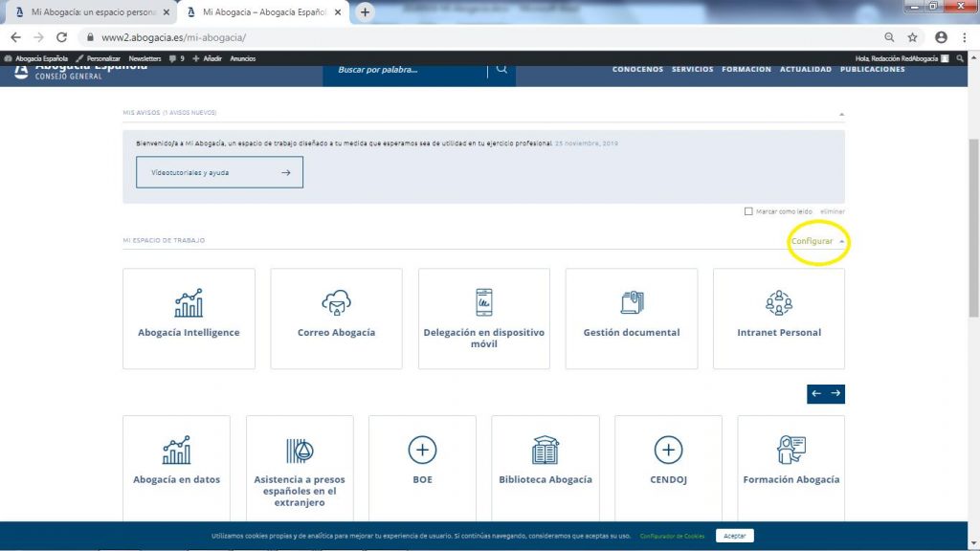
Task: Click Añadir in the admin bar
Action: pyautogui.click(x=207, y=58)
